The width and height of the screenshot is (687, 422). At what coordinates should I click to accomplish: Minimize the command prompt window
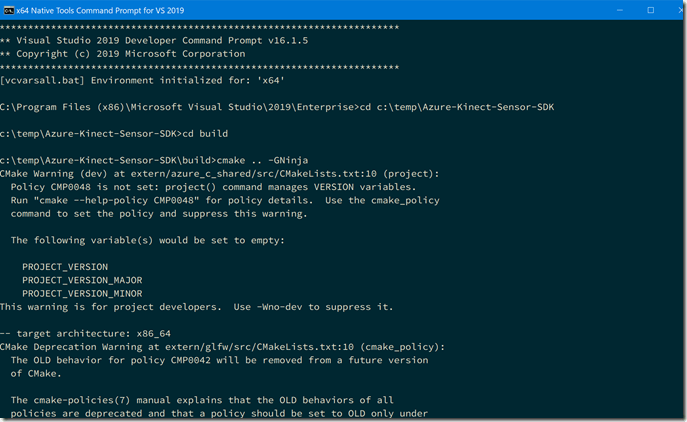(x=603, y=10)
